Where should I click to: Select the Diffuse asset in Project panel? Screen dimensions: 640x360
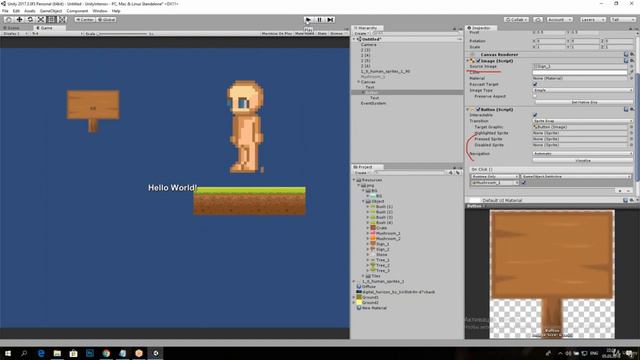(x=369, y=287)
